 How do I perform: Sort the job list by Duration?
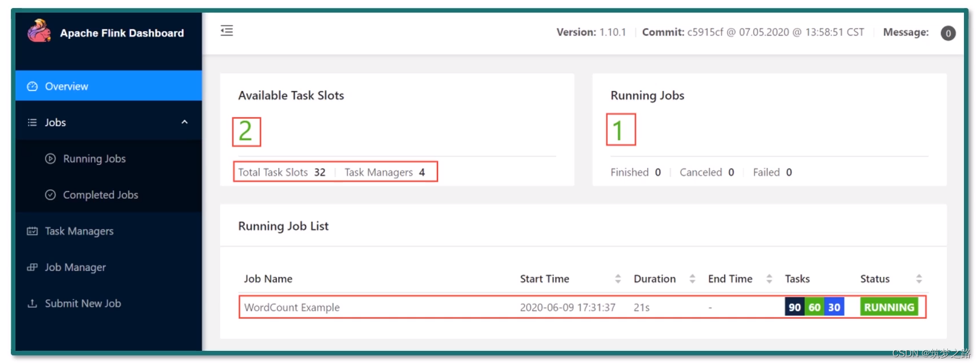pyautogui.click(x=692, y=279)
